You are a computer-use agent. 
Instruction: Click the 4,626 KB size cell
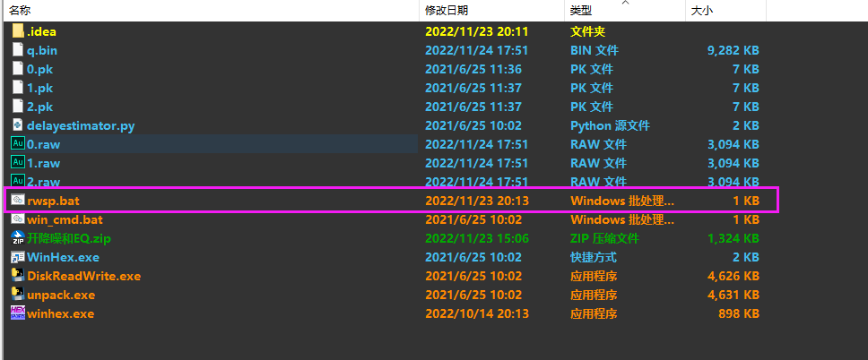[x=733, y=276]
